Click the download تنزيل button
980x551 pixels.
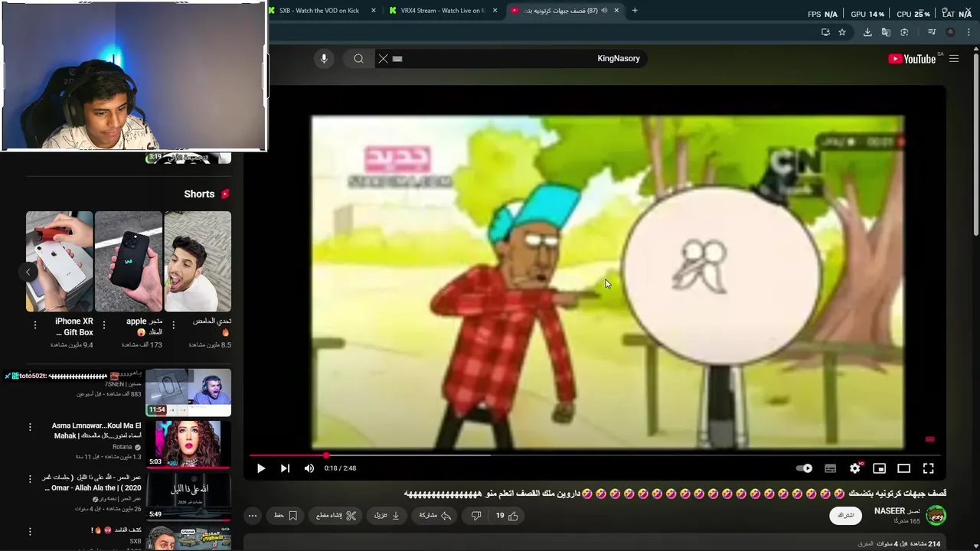[387, 516]
